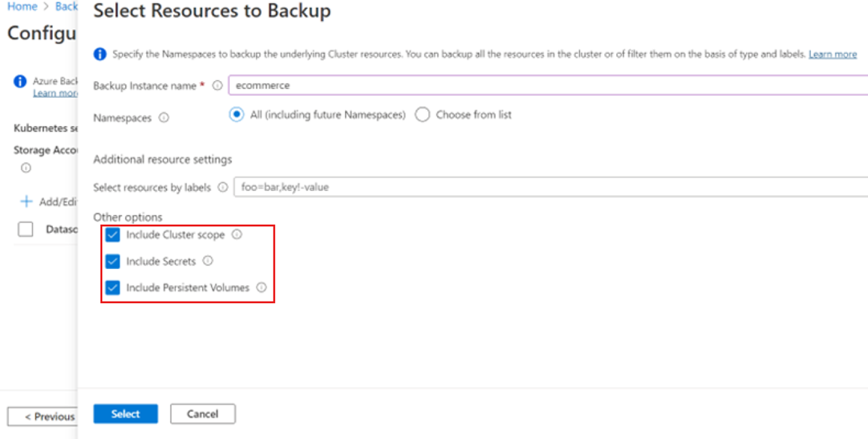
Task: Click Select Resources to Backup title
Action: coord(213,11)
